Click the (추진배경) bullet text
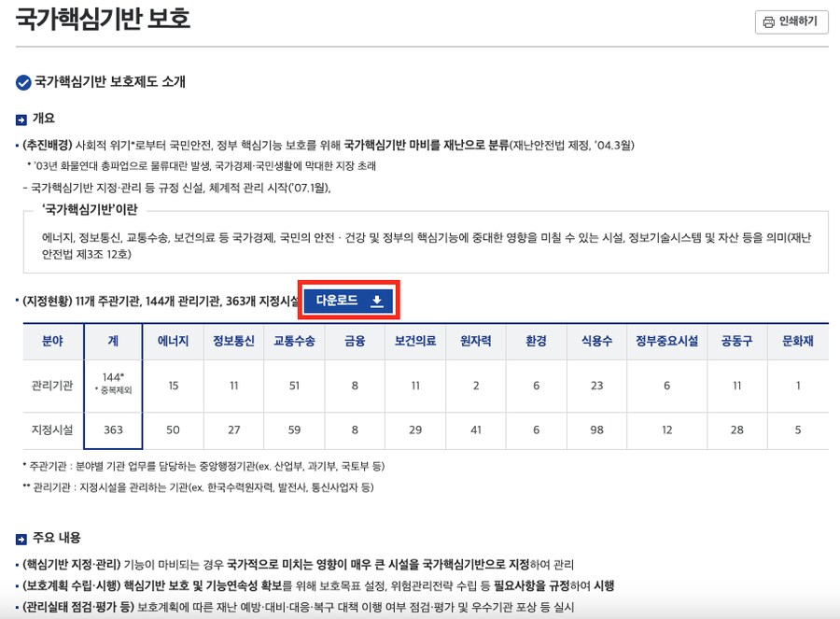Screen dimensions: 840x619 328,146
